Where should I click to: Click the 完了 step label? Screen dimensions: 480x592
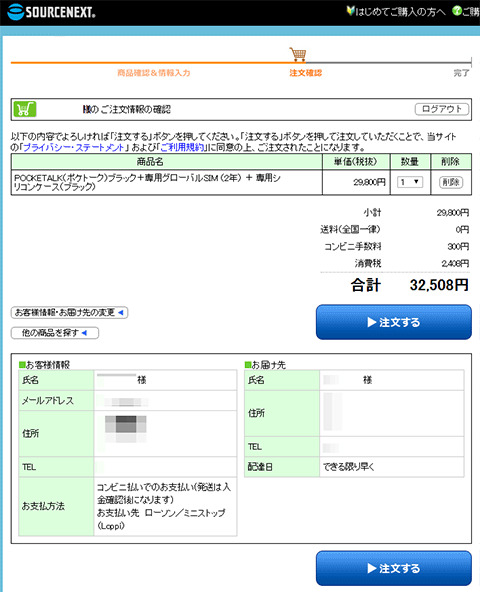point(461,73)
